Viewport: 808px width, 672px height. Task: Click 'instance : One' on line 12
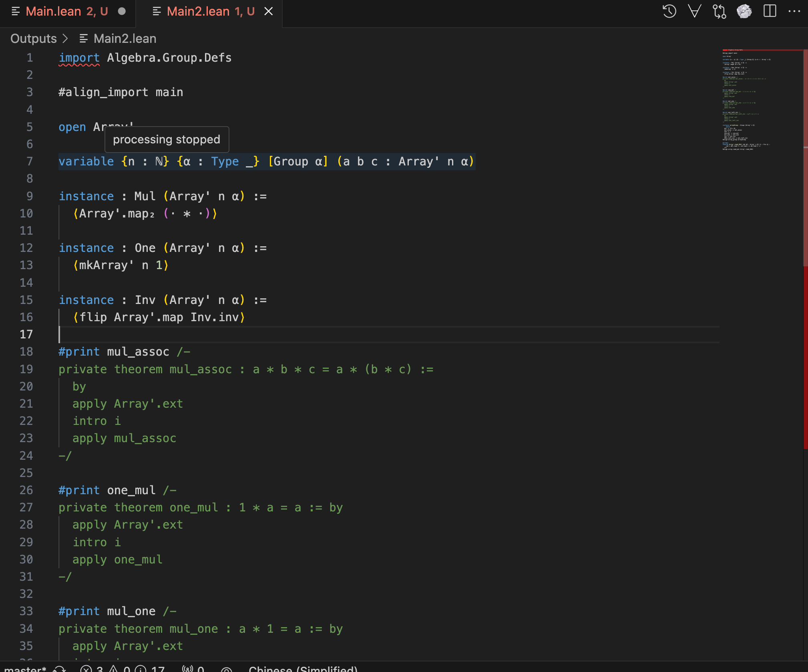[107, 248]
